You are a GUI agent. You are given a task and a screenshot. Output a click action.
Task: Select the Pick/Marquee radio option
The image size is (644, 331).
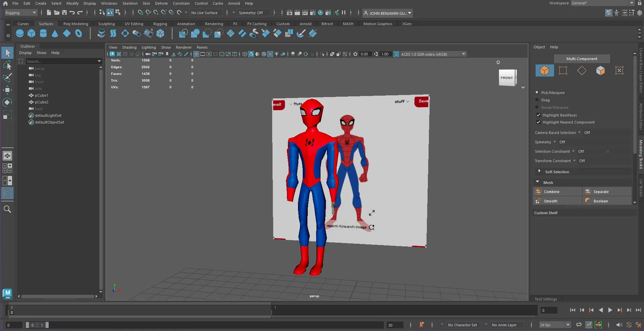537,92
